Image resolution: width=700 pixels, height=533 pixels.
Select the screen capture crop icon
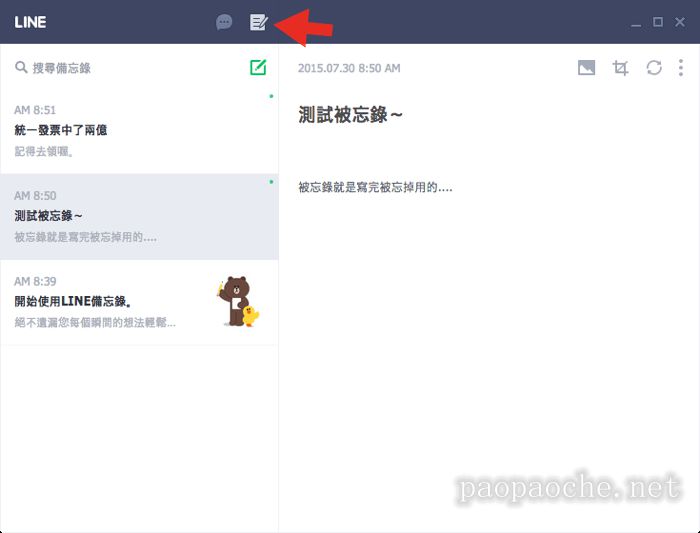tap(620, 68)
